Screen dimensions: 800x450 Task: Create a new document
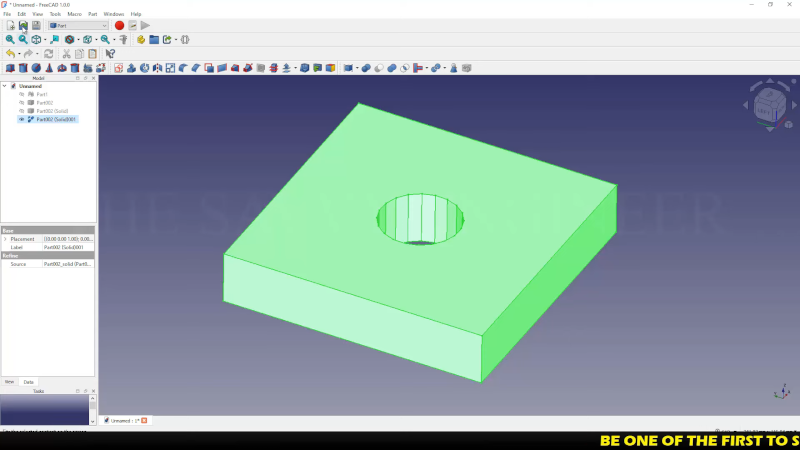10,25
